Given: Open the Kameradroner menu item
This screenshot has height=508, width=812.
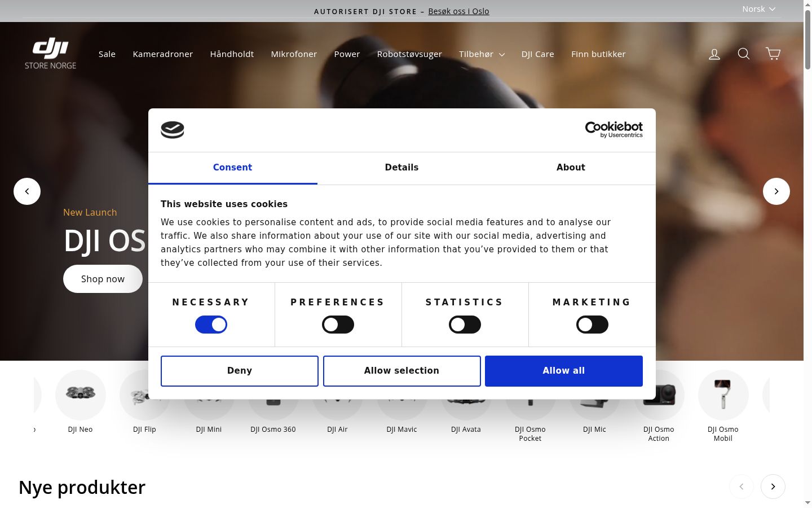Looking at the screenshot, I should tap(163, 54).
